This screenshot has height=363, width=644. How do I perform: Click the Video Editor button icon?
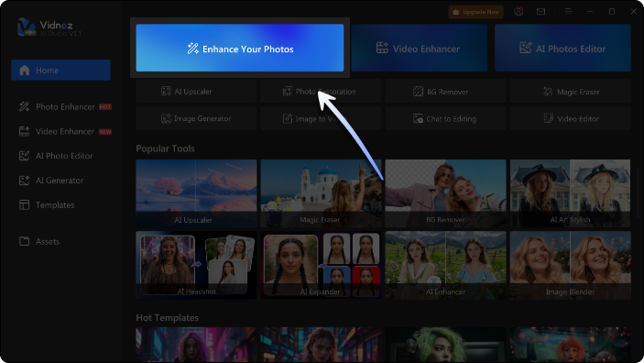[549, 118]
